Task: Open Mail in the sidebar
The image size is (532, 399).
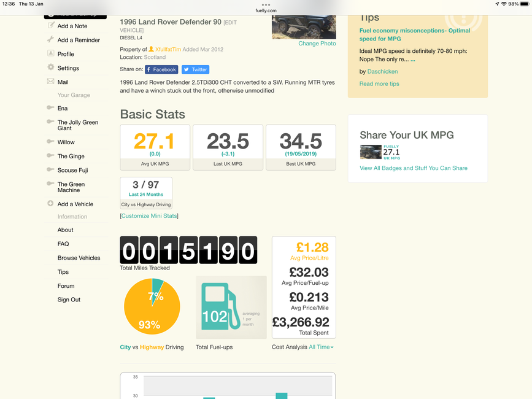Action: 63,82
